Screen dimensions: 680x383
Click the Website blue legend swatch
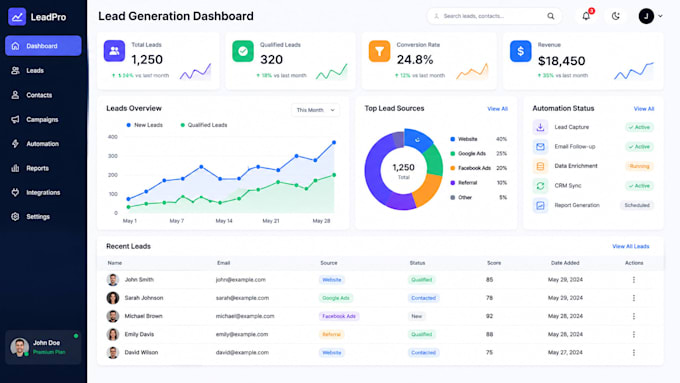(x=453, y=139)
